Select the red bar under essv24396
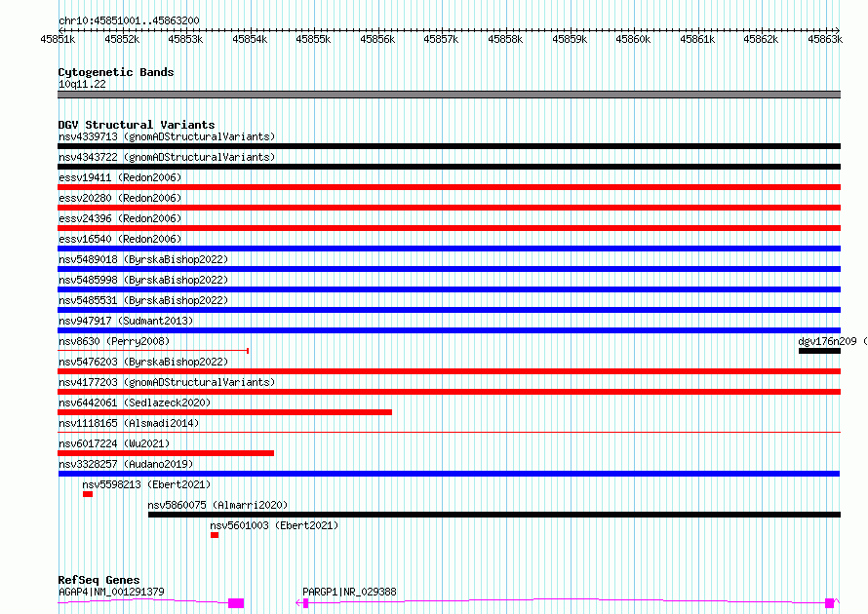Viewport: 868px width, 614px height. [x=449, y=228]
